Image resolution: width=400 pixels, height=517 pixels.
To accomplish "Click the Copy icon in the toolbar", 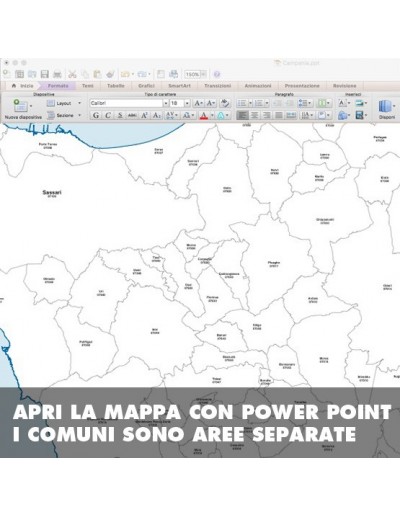I will point(85,74).
